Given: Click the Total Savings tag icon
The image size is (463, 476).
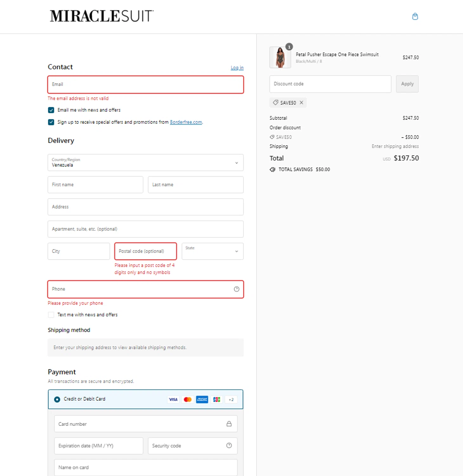Looking at the screenshot, I should 273,169.
